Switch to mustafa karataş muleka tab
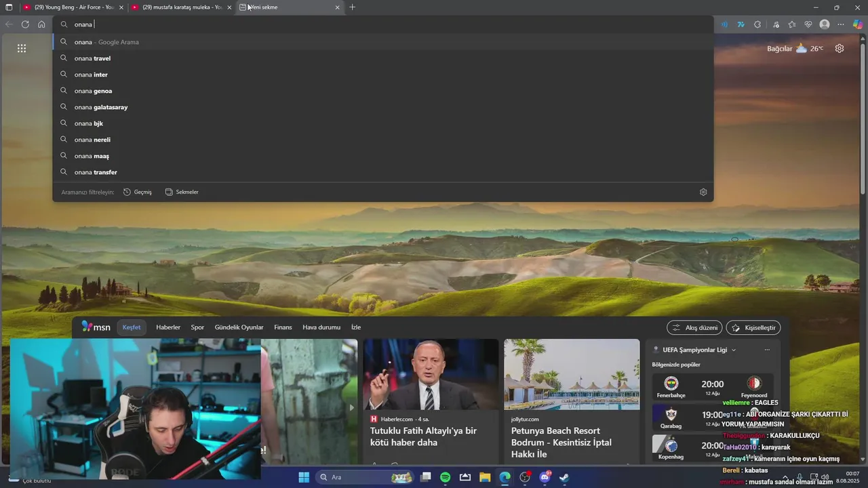The width and height of the screenshot is (868, 488). click(x=181, y=7)
